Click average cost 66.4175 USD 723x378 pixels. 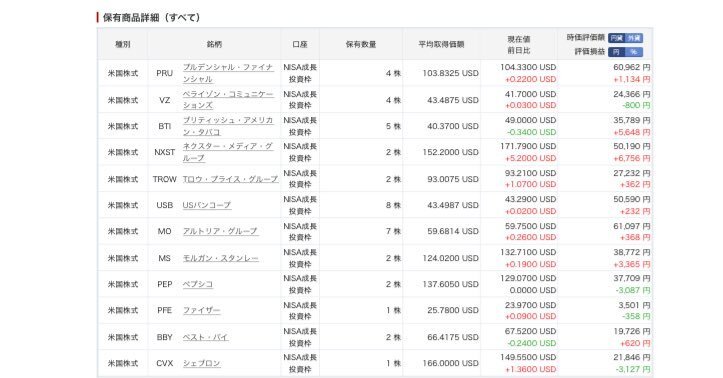[x=452, y=337]
